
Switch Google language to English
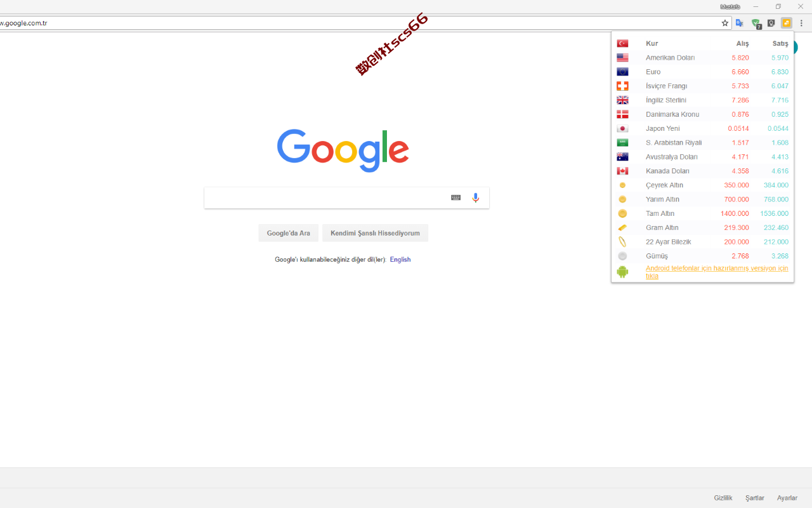click(400, 260)
